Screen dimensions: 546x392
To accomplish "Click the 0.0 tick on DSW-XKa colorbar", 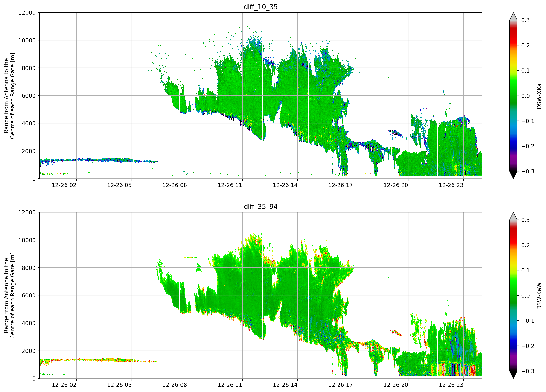I will 526,96.
